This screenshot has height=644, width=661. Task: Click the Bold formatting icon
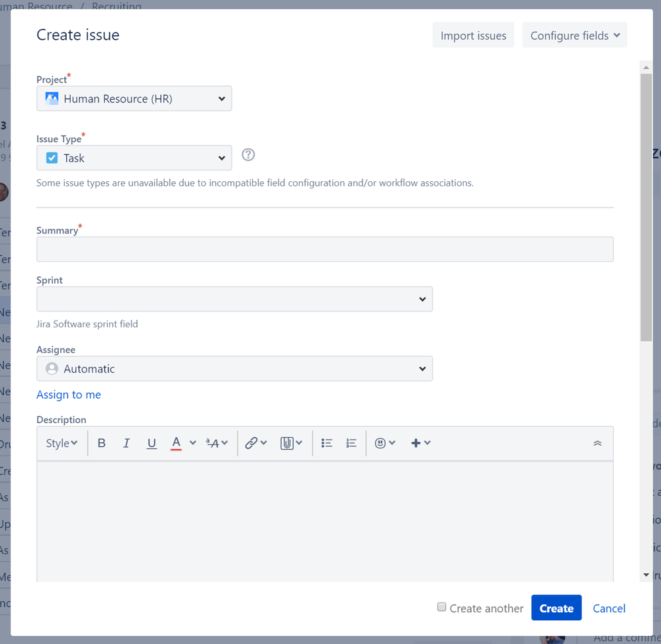[101, 443]
